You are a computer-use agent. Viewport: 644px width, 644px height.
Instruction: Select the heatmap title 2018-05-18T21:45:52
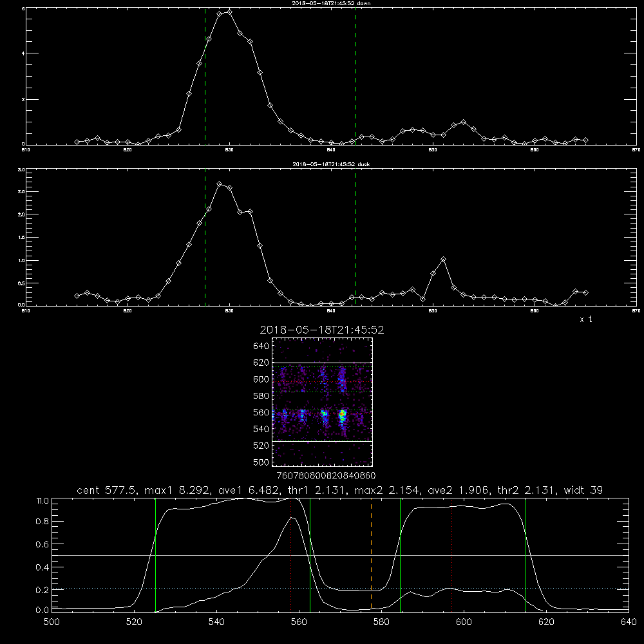(x=322, y=330)
